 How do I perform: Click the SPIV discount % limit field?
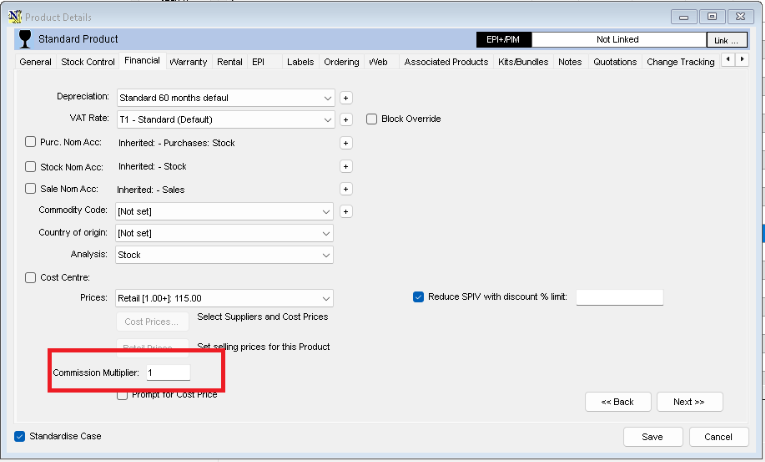coord(620,297)
